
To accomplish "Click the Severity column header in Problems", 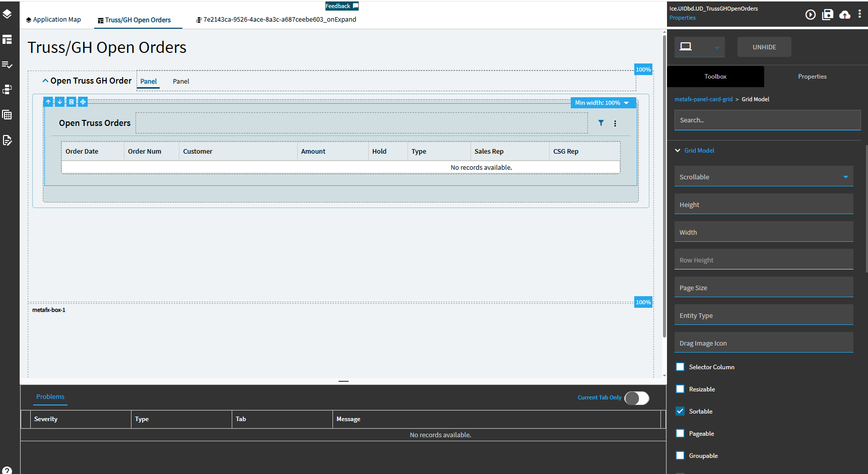I will coord(81,419).
